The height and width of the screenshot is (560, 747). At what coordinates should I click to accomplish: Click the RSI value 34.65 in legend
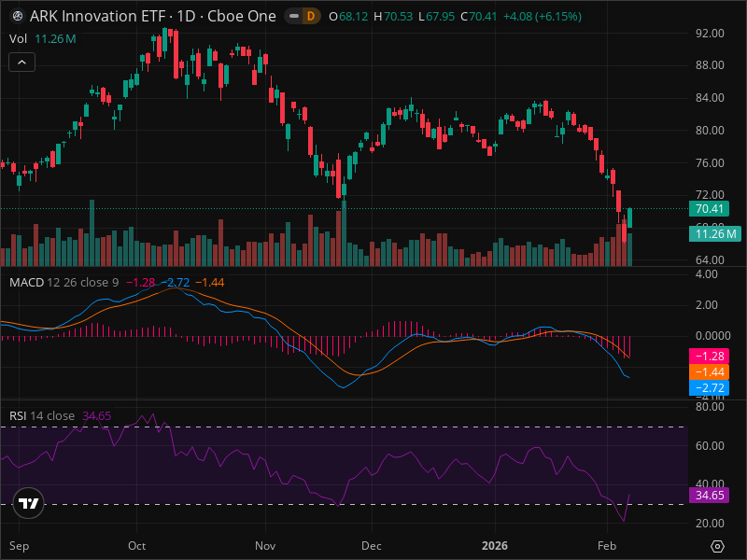[x=97, y=415]
